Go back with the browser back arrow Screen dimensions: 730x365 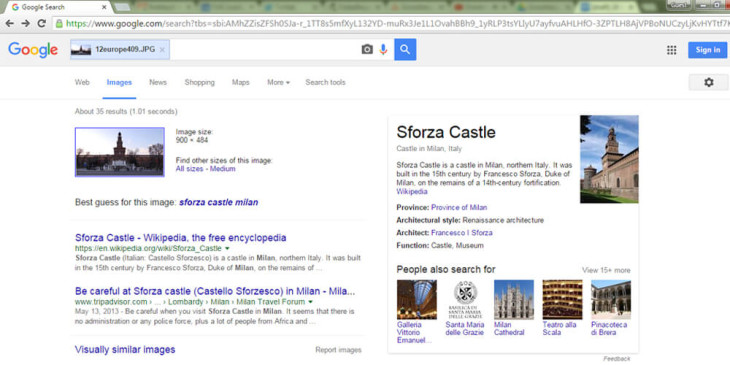(10, 23)
